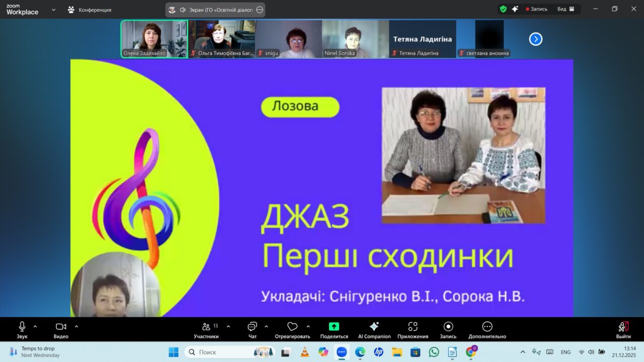The image size is (644, 362).
Task: Open the View layout menu
Action: click(x=566, y=9)
